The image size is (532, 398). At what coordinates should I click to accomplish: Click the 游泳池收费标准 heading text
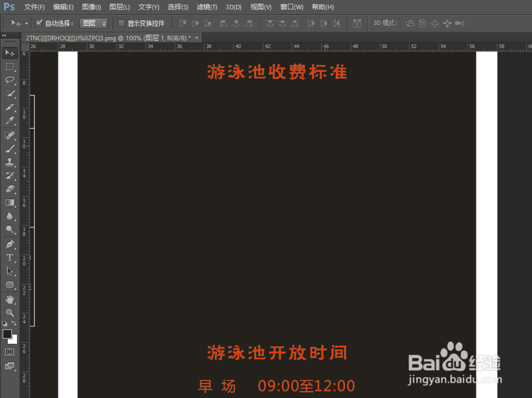coord(277,72)
